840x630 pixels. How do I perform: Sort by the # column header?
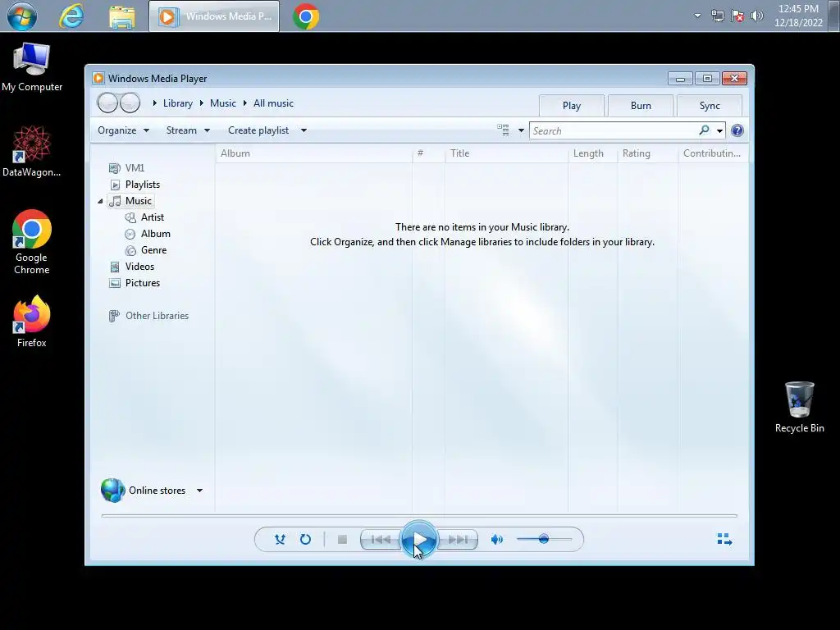point(428,153)
